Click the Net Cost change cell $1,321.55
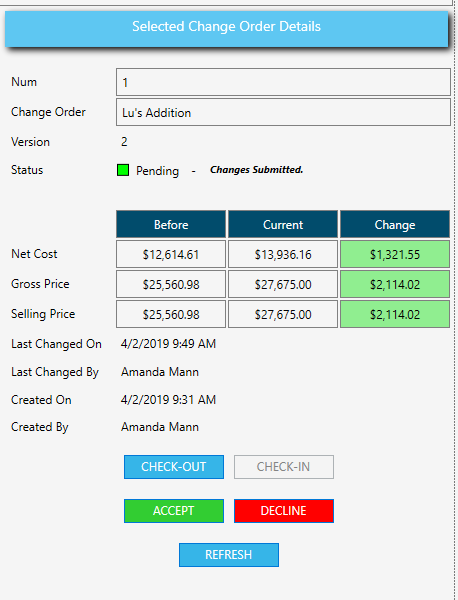Image resolution: width=458 pixels, height=600 pixels. click(395, 254)
